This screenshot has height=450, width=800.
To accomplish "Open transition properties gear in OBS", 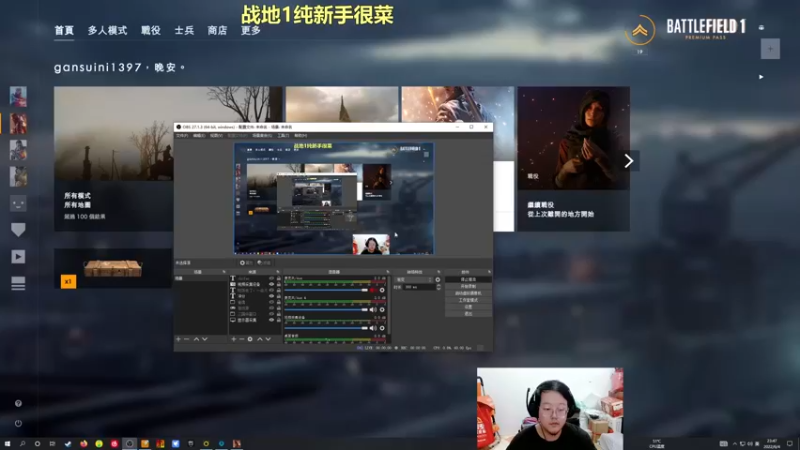I will click(438, 280).
